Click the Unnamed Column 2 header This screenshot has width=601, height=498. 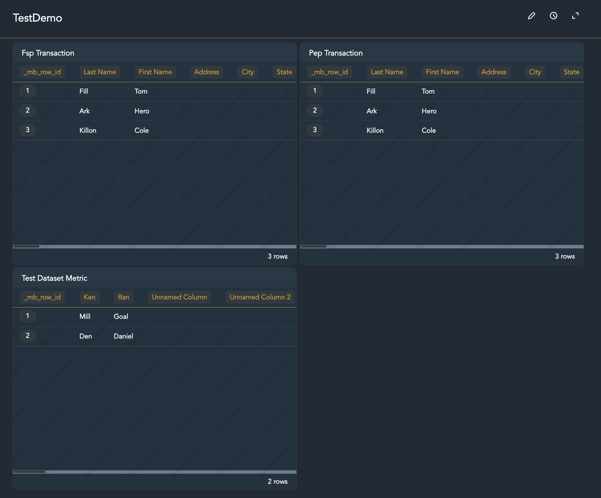(x=260, y=297)
